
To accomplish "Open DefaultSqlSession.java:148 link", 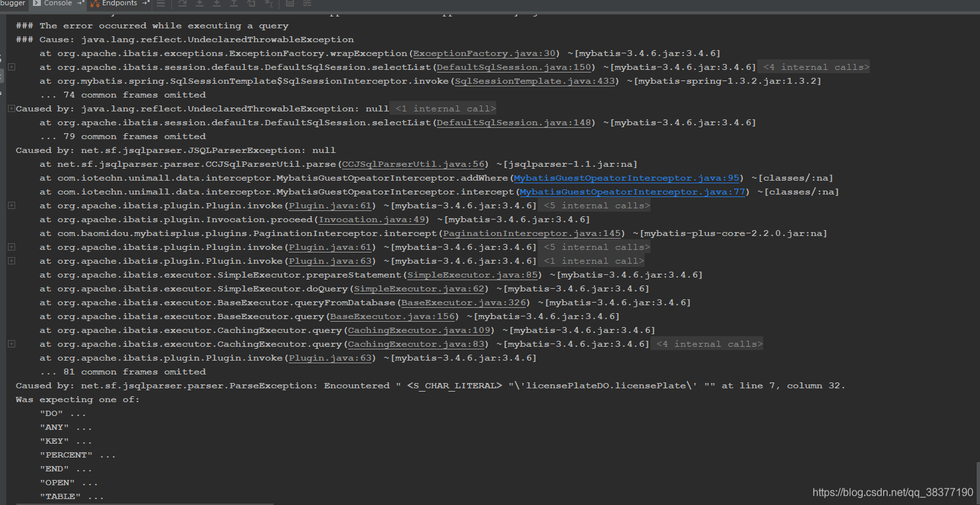I will (x=514, y=123).
